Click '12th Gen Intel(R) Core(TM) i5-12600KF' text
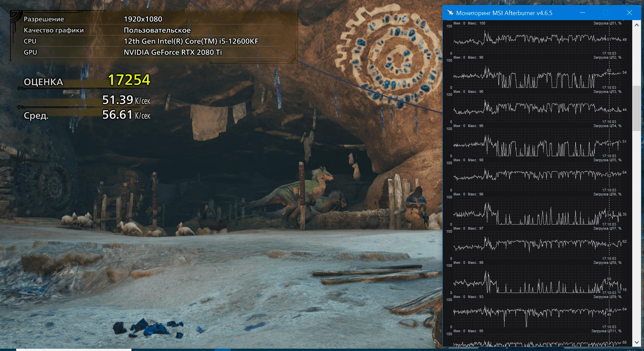This screenshot has width=644, height=351. (191, 41)
